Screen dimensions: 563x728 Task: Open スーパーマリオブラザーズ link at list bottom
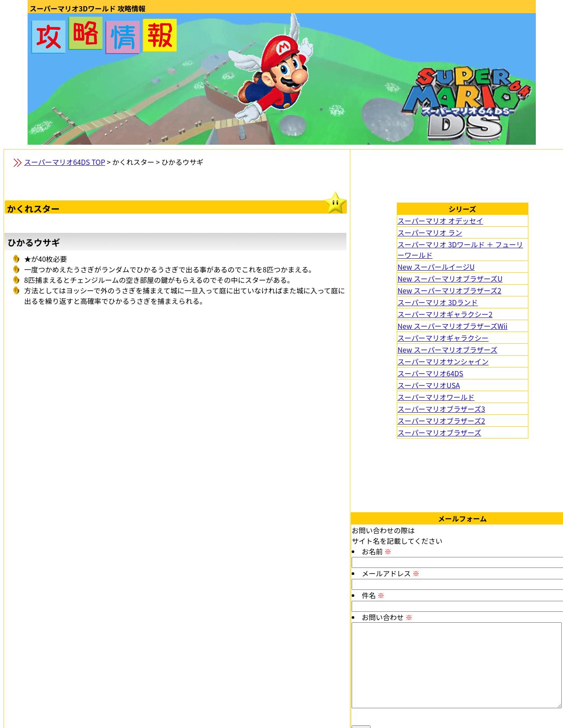tap(439, 433)
